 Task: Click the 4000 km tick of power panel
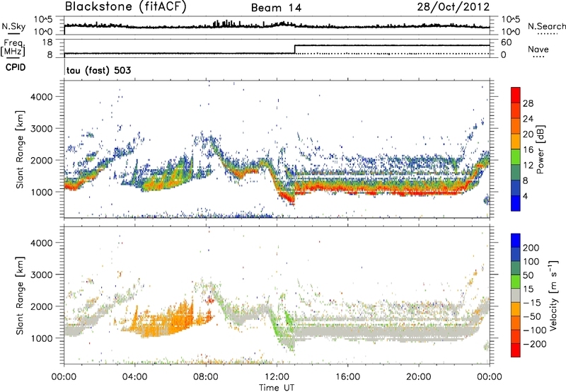[42, 97]
